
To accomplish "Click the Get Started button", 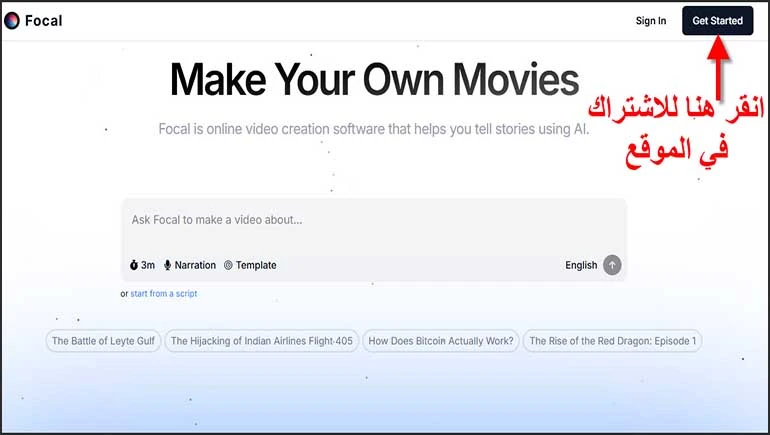I will [x=717, y=21].
